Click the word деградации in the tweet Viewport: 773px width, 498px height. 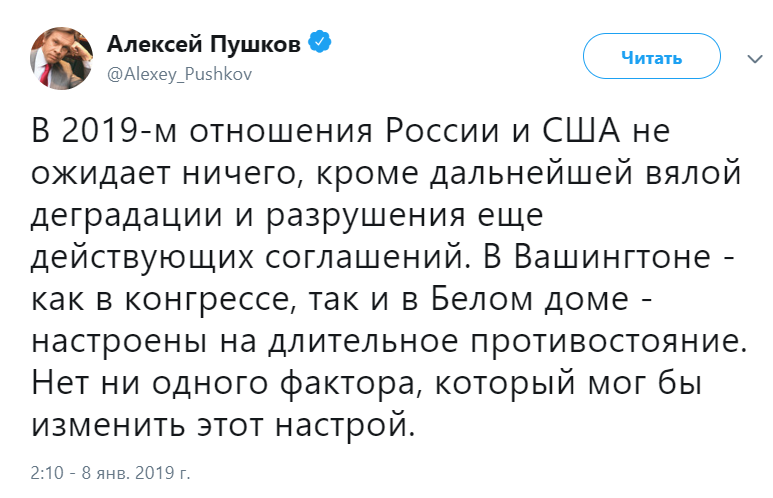pos(126,215)
